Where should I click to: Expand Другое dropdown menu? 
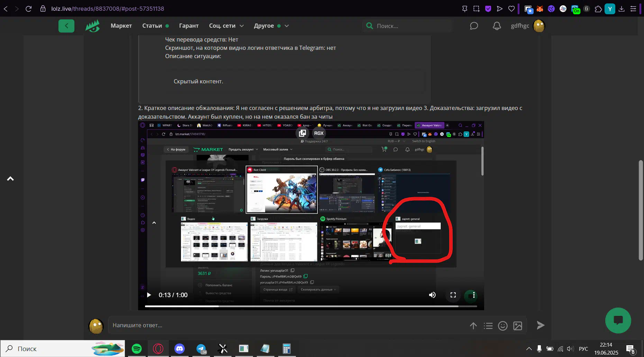click(x=271, y=26)
